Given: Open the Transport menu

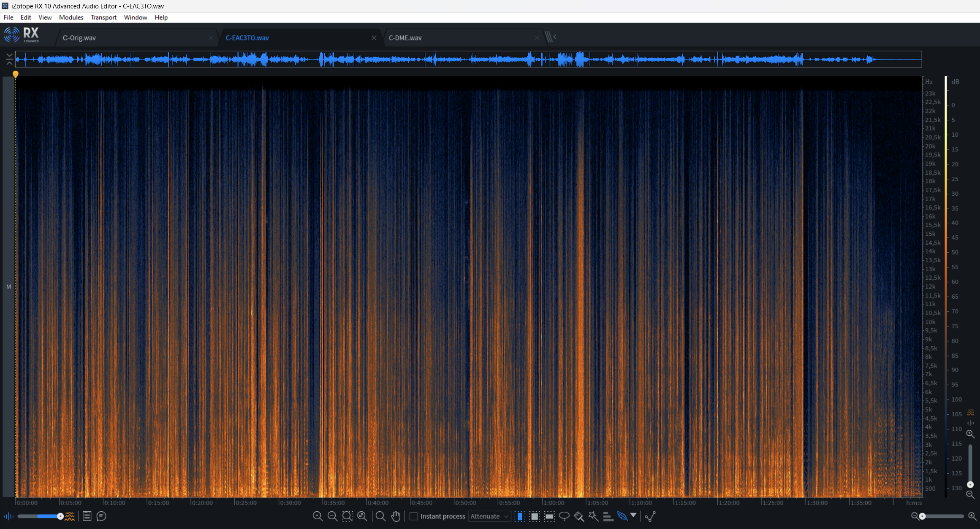Looking at the screenshot, I should pos(103,17).
